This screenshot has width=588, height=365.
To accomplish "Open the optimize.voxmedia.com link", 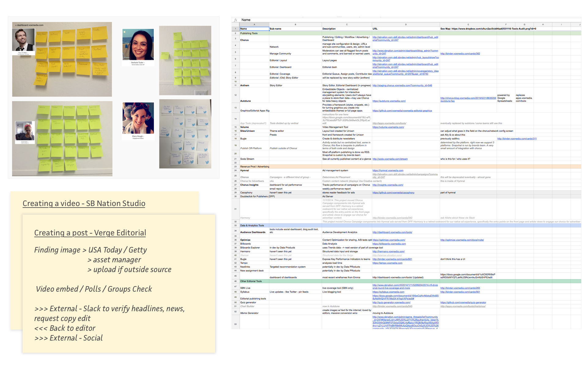I will (389, 240).
